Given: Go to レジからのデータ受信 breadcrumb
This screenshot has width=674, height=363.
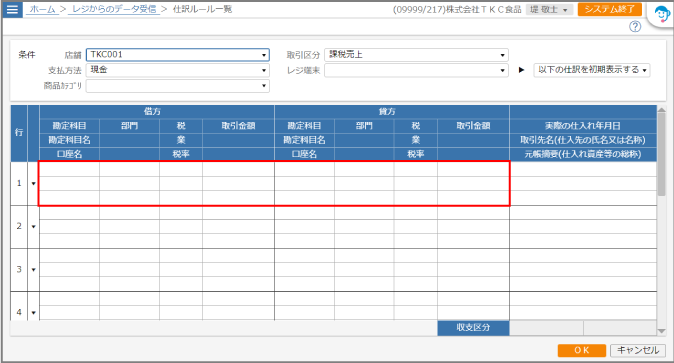Looking at the screenshot, I should [x=114, y=9].
